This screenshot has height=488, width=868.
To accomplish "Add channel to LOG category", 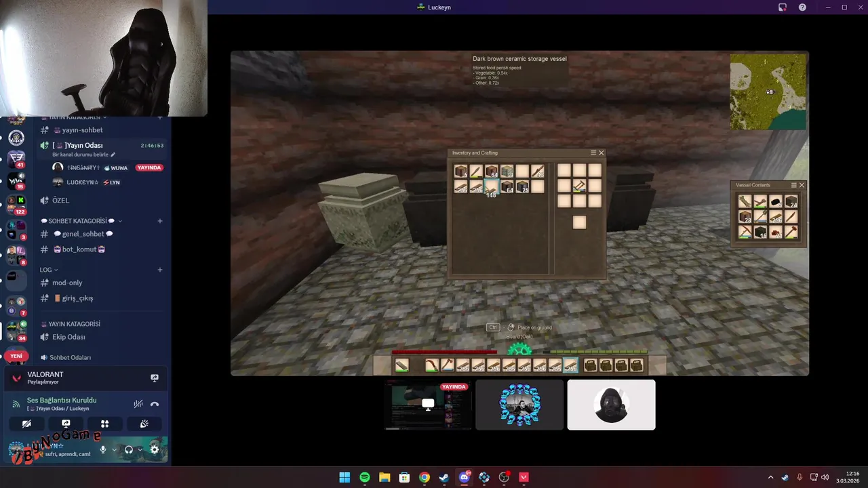I will [x=160, y=270].
